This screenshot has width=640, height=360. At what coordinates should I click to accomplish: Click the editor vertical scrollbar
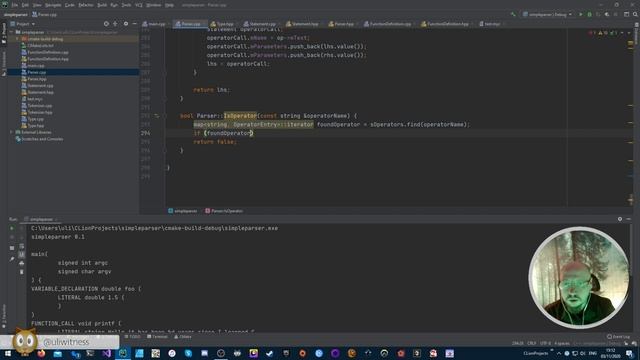631,118
